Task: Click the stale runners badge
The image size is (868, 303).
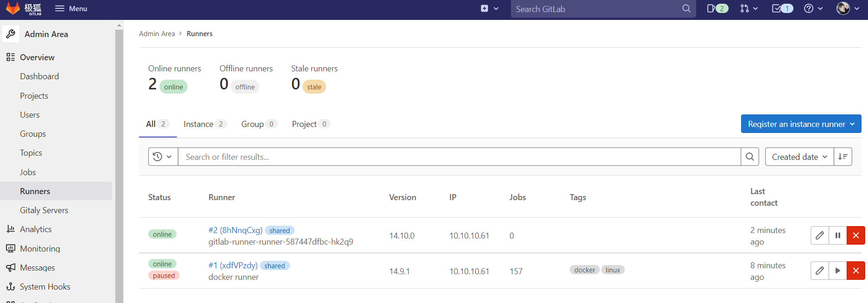Action: [x=314, y=87]
